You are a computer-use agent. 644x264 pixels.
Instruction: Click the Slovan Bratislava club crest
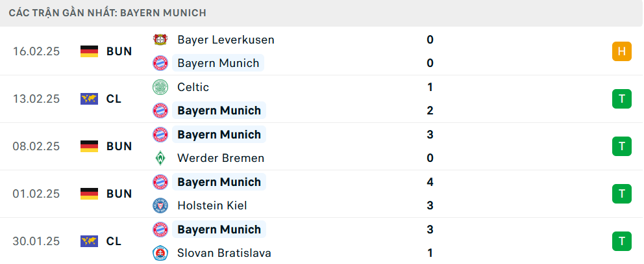160,253
